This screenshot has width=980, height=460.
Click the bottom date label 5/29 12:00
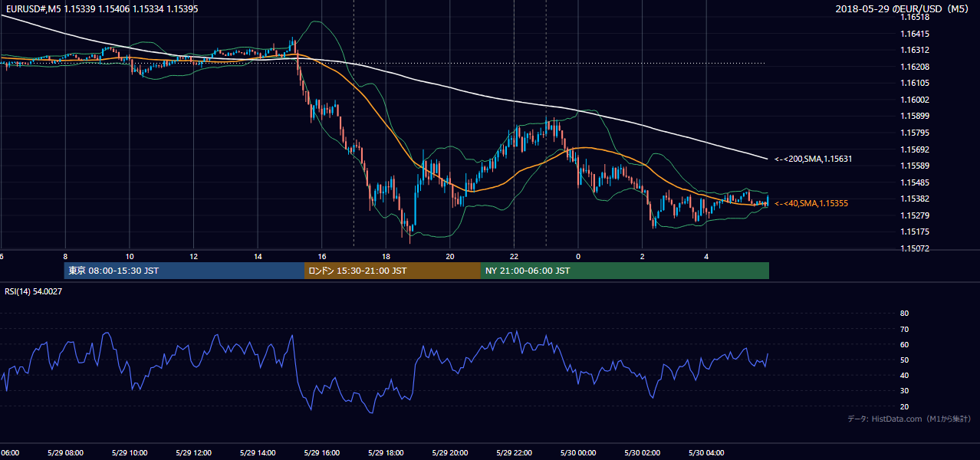pos(193,452)
